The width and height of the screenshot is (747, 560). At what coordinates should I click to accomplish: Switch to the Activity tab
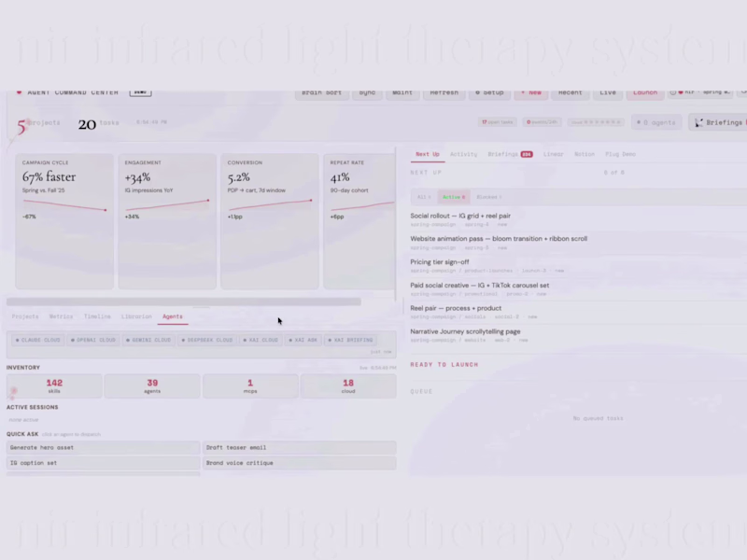tap(463, 154)
